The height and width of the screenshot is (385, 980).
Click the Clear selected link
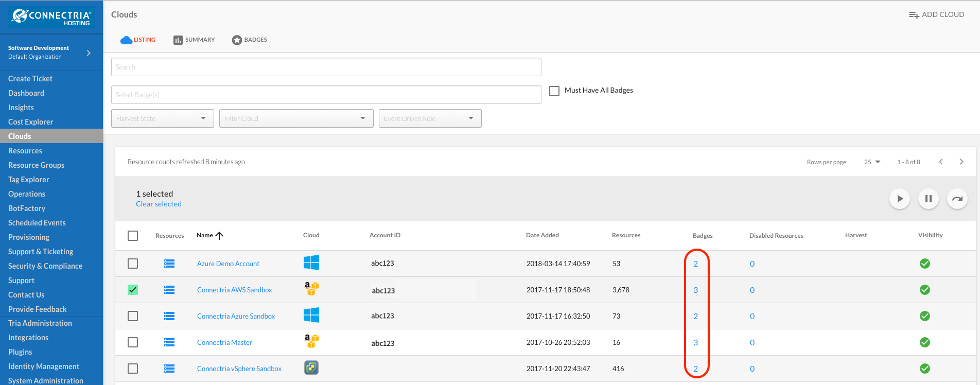(159, 204)
